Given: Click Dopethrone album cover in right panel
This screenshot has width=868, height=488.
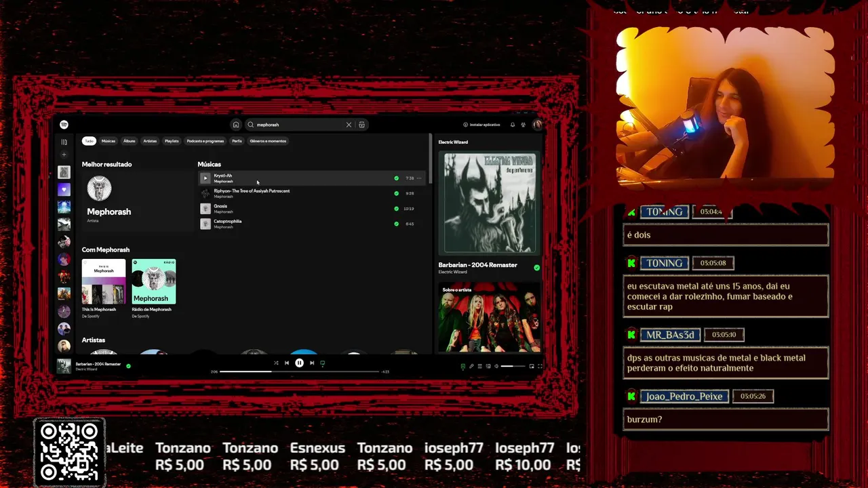Looking at the screenshot, I should pos(490,203).
